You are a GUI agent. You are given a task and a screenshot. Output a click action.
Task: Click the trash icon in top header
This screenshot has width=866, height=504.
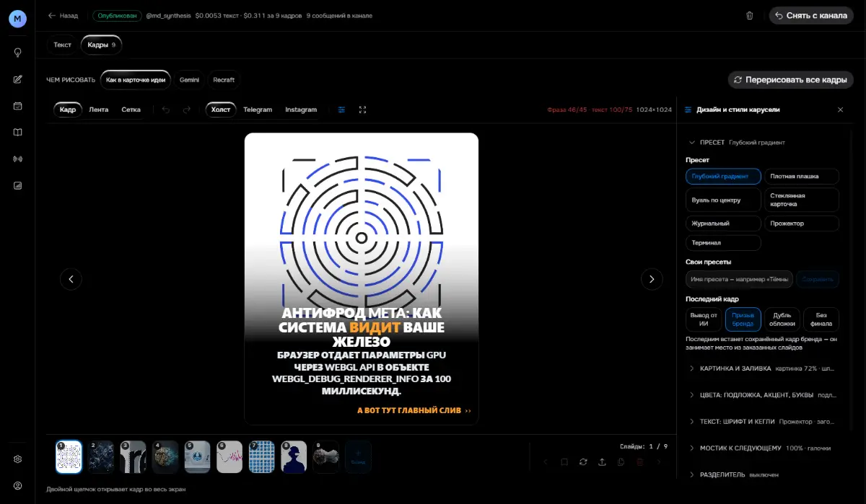tap(749, 15)
